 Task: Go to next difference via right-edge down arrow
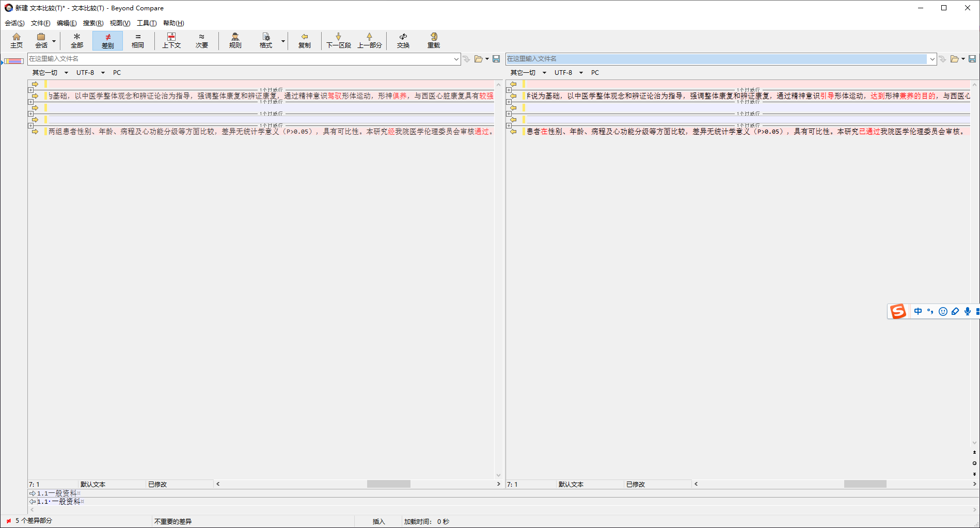coord(974,474)
